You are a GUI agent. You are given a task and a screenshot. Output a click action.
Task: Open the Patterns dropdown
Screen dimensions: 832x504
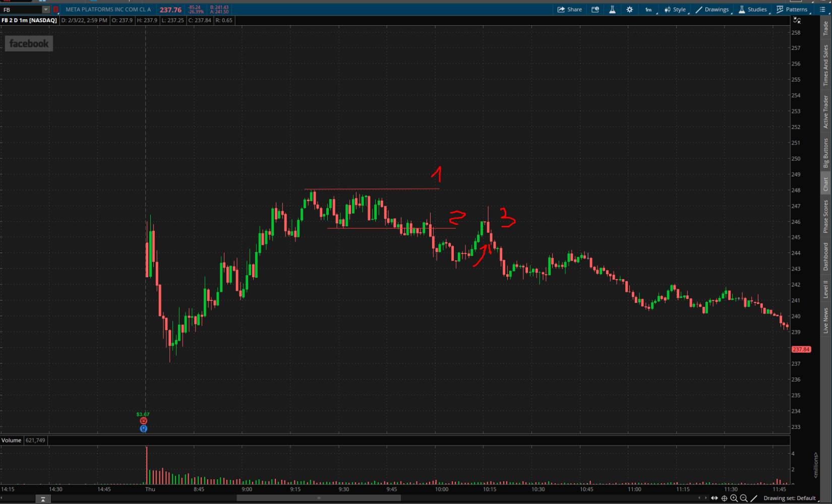(x=792, y=10)
